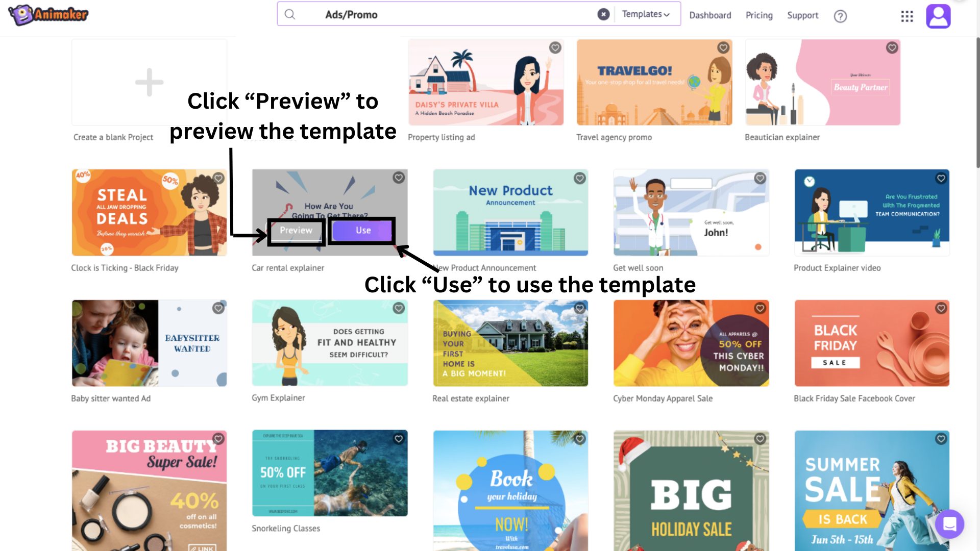The image size is (980, 551).
Task: Click Support link in the navigation bar
Action: click(802, 15)
